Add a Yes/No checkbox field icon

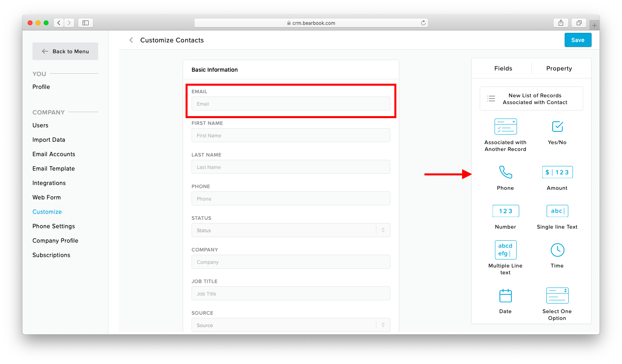[x=557, y=127]
